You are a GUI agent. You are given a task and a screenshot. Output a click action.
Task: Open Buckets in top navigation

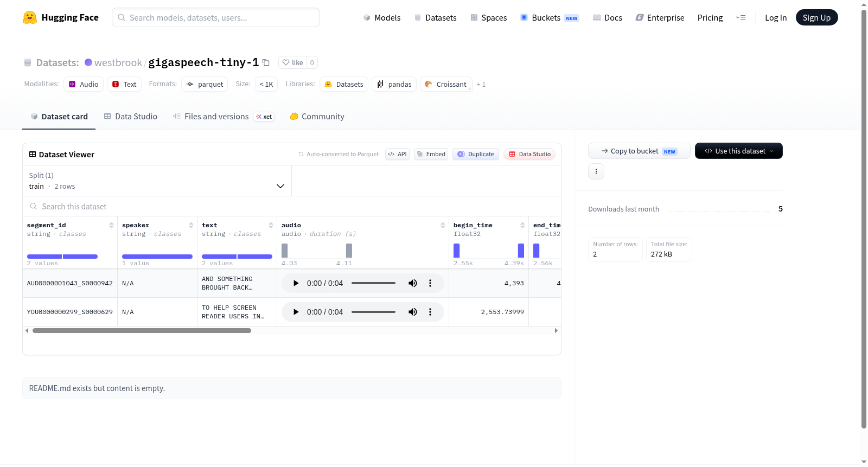(550, 17)
